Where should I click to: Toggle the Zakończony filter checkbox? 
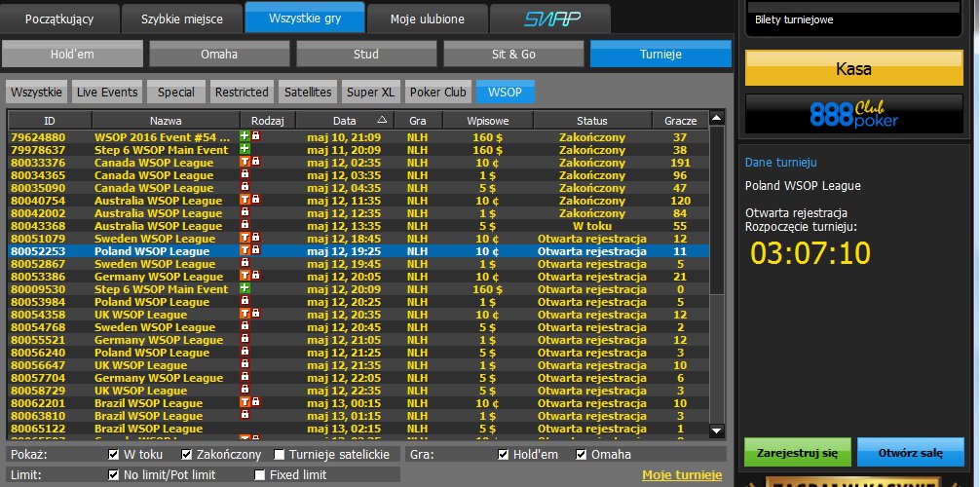pyautogui.click(x=186, y=455)
